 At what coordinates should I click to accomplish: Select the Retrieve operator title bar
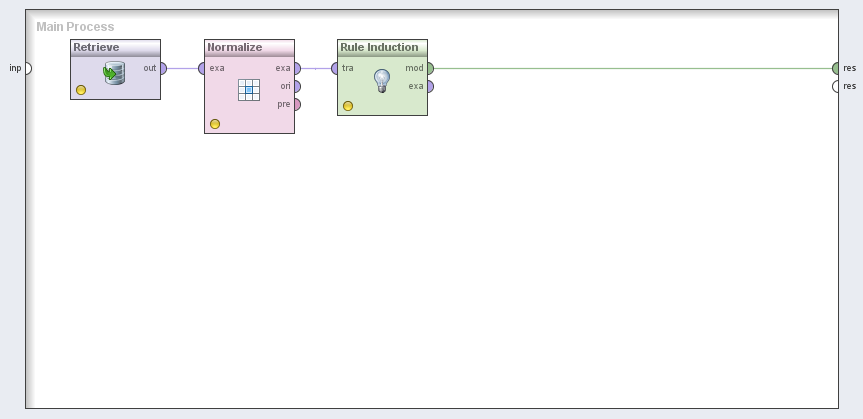tap(115, 47)
